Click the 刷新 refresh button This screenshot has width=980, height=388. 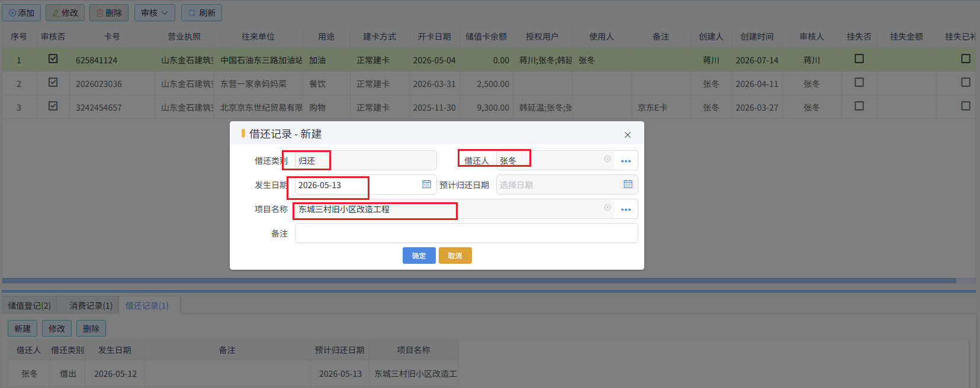201,12
